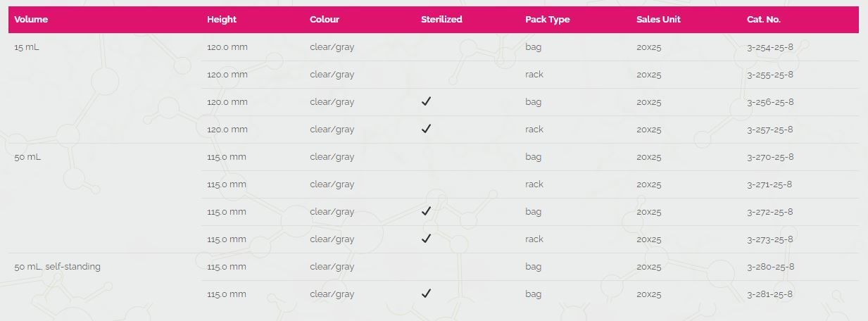Click the 50 mL, self-standing volume cell

coord(58,266)
